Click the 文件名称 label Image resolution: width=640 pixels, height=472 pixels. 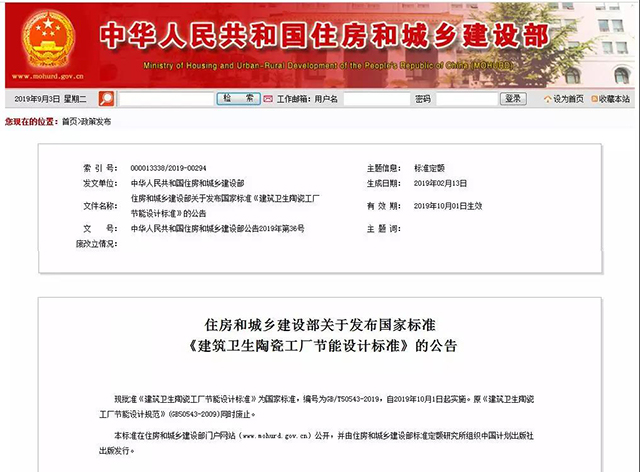(x=100, y=206)
